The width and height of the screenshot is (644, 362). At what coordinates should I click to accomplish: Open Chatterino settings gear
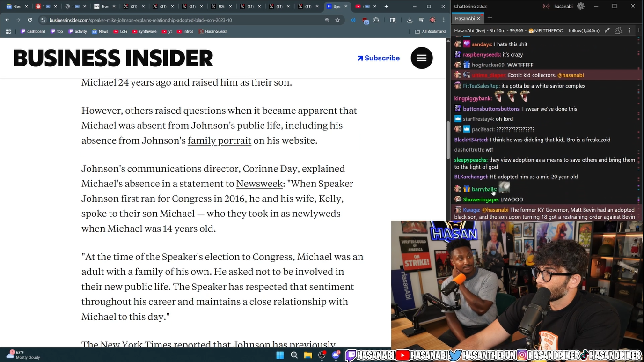point(581,6)
